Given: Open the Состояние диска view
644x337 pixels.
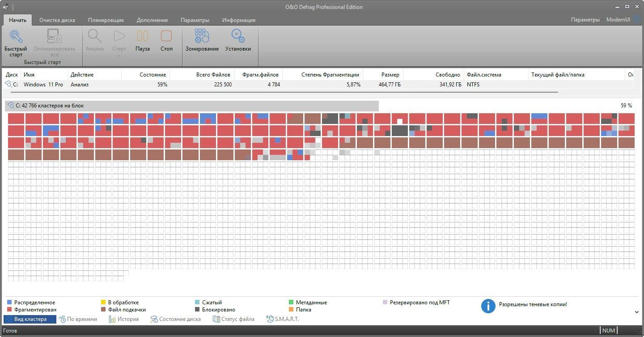Looking at the screenshot, I should point(176,319).
